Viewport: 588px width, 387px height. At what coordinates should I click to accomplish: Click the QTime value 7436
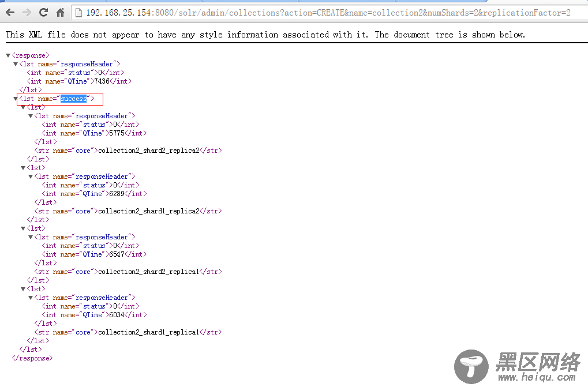tap(102, 81)
